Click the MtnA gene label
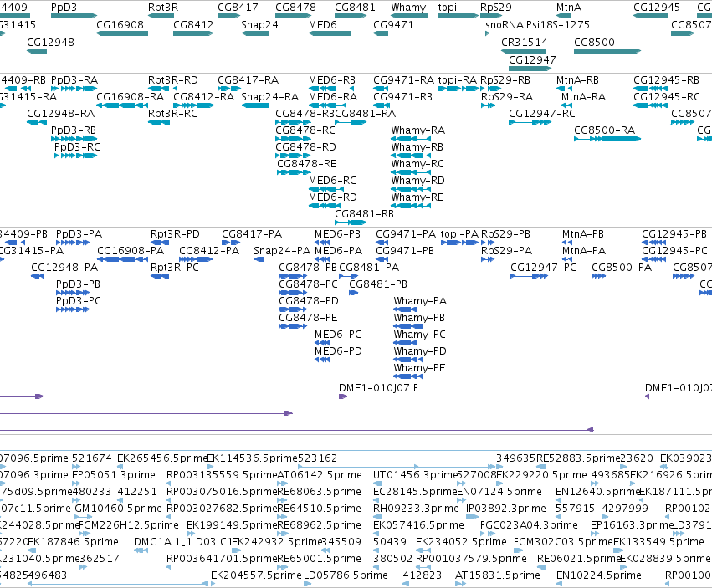Image resolution: width=712 pixels, height=588 pixels. [568, 8]
